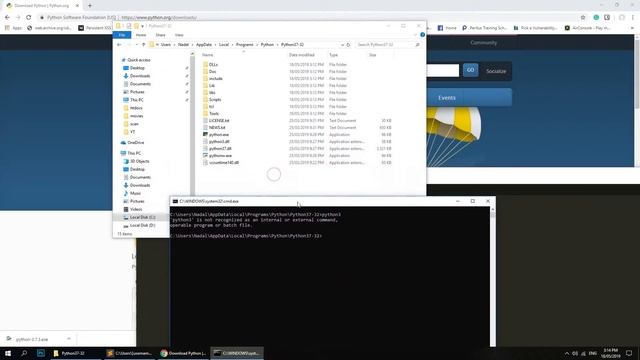
Task: Open Explorer Share ribbon tab
Action: click(x=160, y=35)
